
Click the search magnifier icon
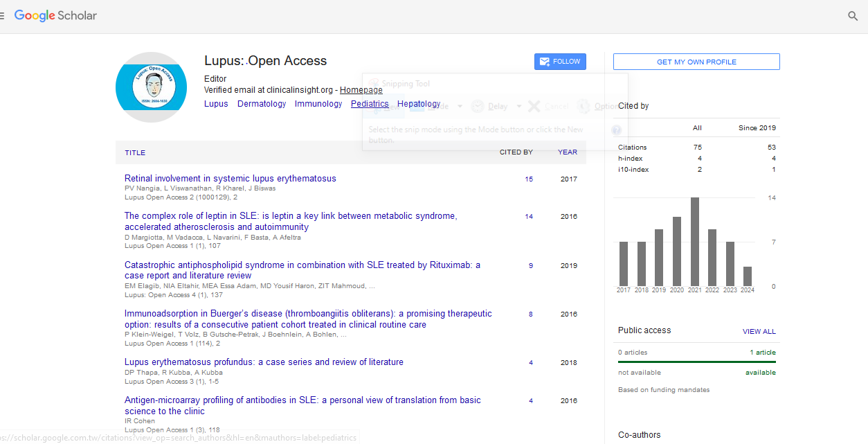(x=853, y=16)
